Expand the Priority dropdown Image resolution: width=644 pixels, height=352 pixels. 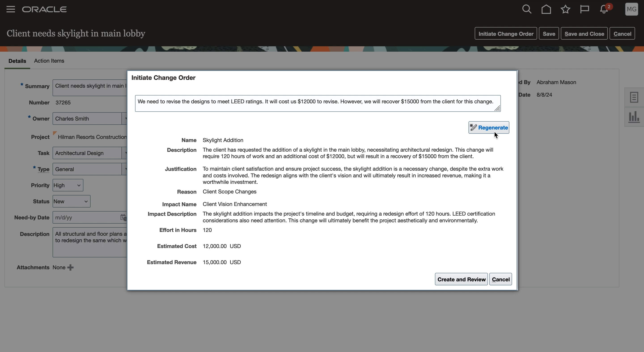[68, 185]
